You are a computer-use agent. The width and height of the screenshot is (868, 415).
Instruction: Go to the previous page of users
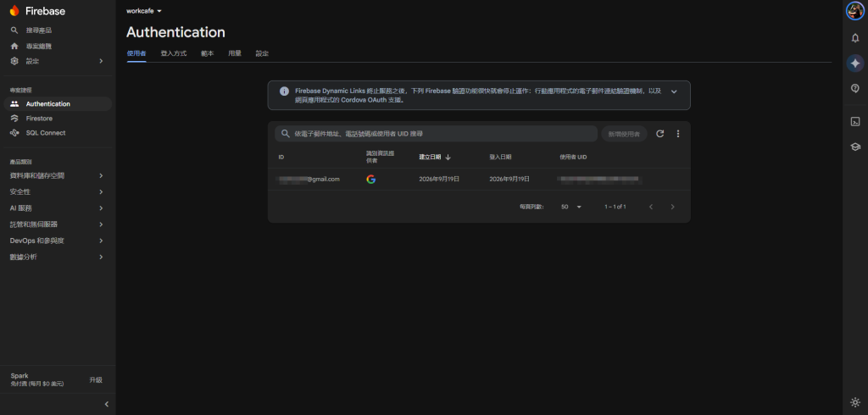coord(651,207)
